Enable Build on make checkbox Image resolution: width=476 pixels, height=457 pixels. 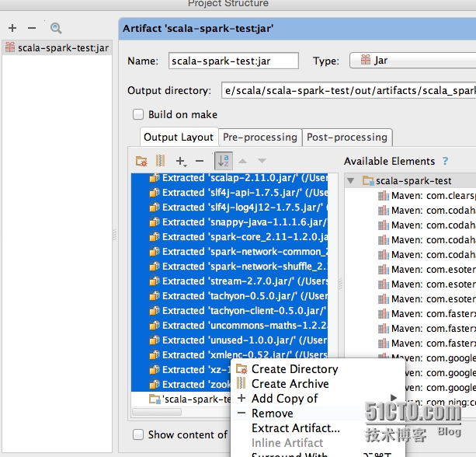[138, 114]
